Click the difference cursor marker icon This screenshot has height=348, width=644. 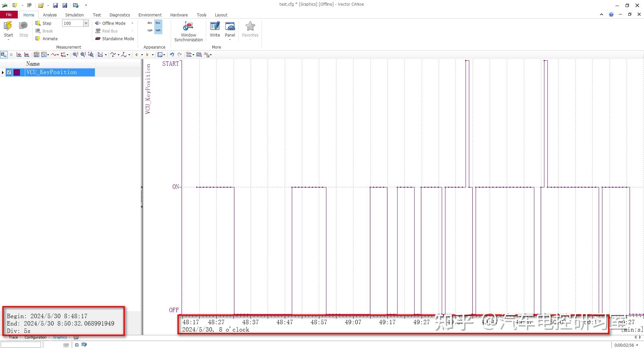[26, 55]
